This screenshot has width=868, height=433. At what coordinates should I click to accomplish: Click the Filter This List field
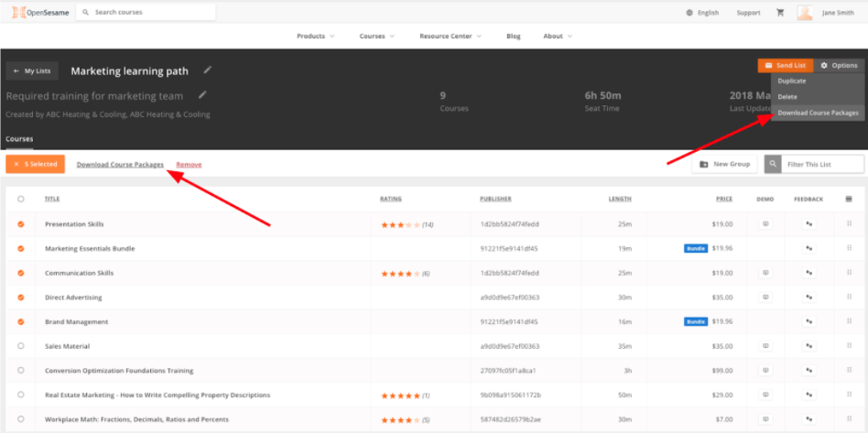tap(823, 164)
